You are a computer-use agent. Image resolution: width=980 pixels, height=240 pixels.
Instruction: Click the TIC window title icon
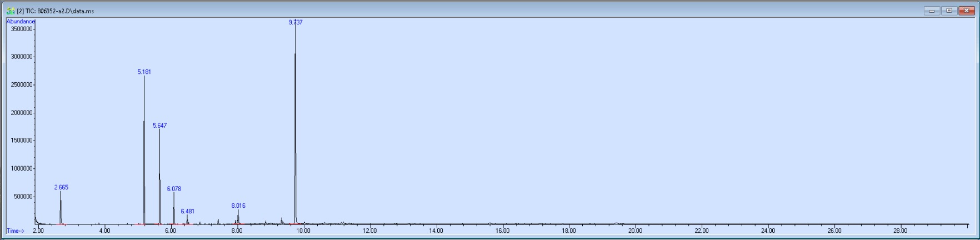[11, 11]
